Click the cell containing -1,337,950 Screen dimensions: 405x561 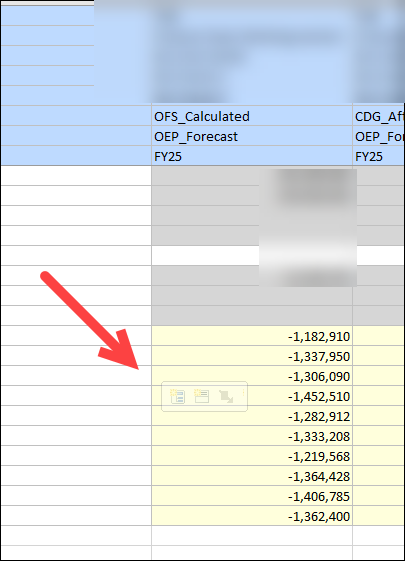[x=252, y=356]
